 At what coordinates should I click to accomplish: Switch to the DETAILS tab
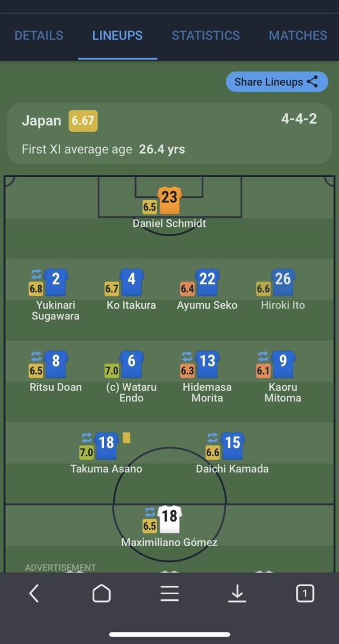click(39, 35)
